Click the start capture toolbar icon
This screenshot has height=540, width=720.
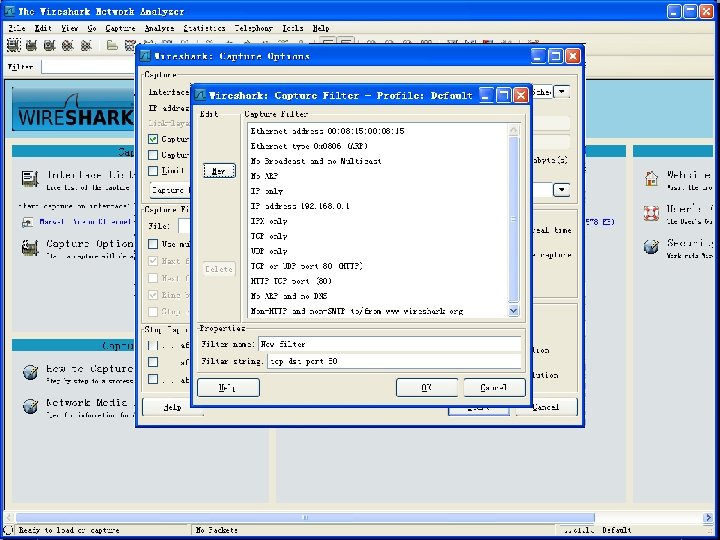coord(49,45)
